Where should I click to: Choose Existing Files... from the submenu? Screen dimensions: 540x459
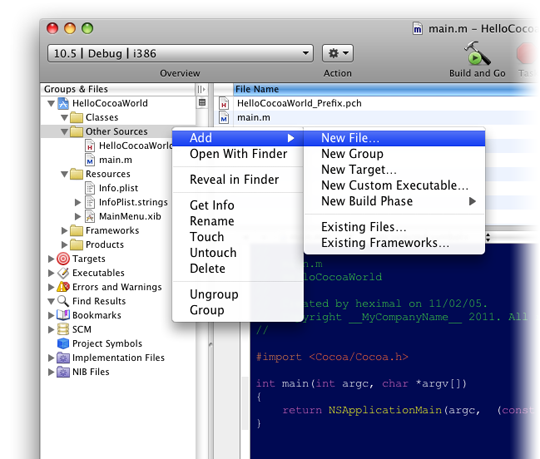click(394, 227)
